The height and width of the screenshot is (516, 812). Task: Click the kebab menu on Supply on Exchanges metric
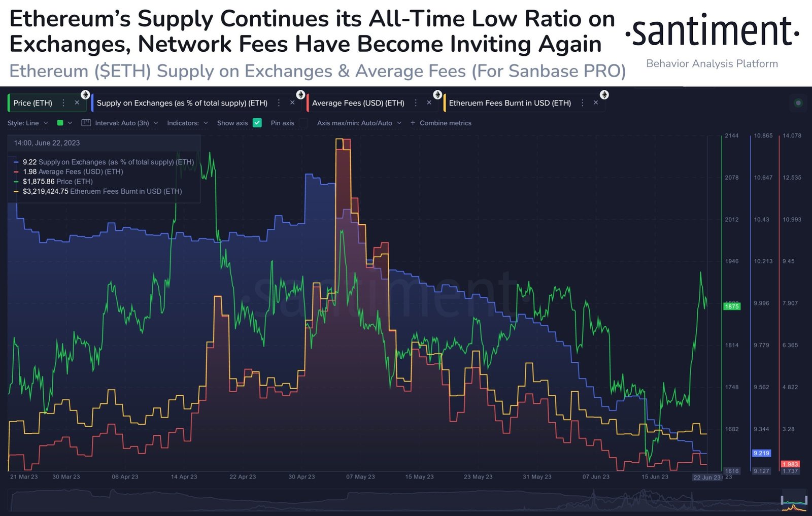pos(279,103)
